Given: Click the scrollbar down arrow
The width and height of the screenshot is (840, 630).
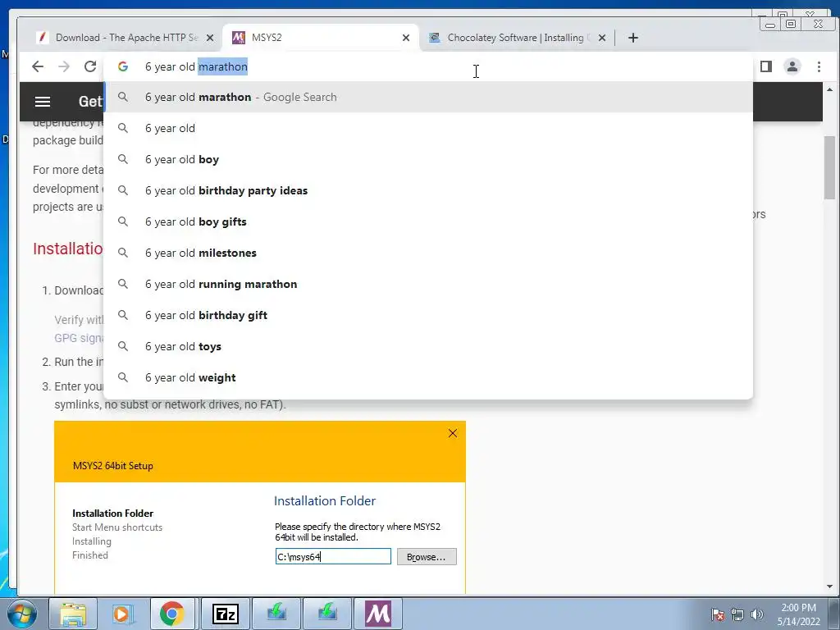Looking at the screenshot, I should pos(830,587).
